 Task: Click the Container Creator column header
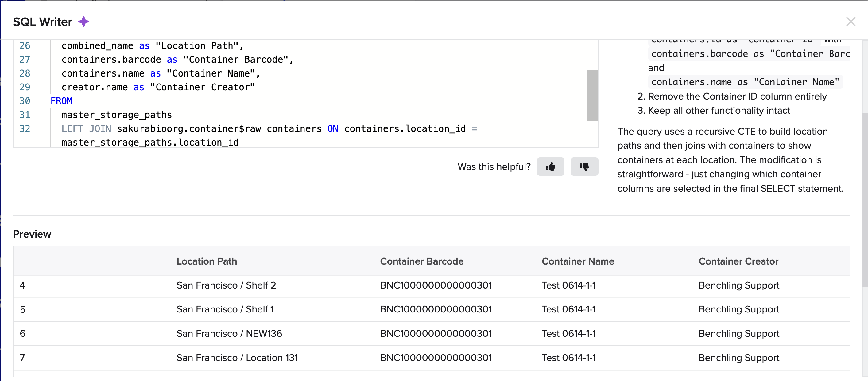(738, 261)
